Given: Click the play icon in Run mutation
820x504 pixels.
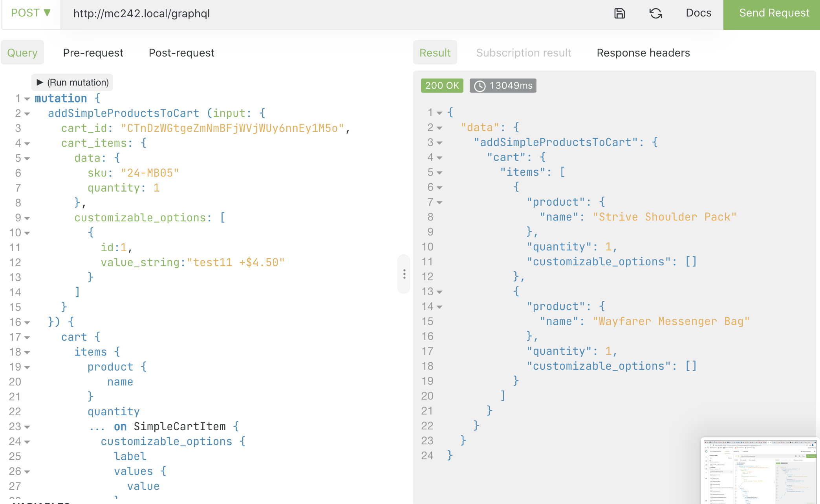Looking at the screenshot, I should (40, 82).
